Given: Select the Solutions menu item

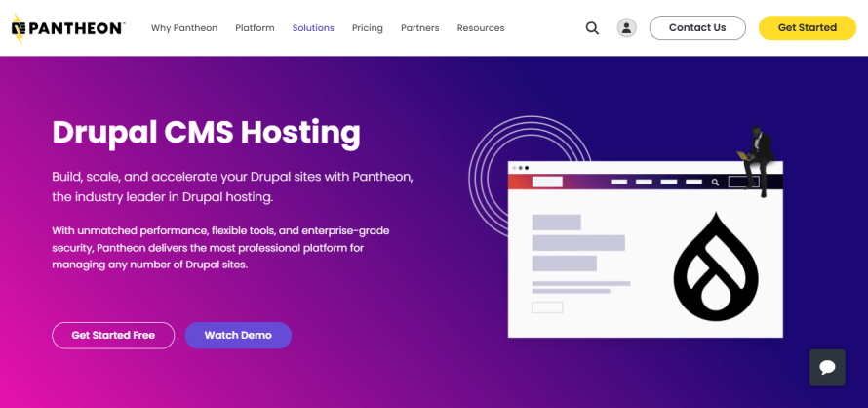Looking at the screenshot, I should click(313, 28).
